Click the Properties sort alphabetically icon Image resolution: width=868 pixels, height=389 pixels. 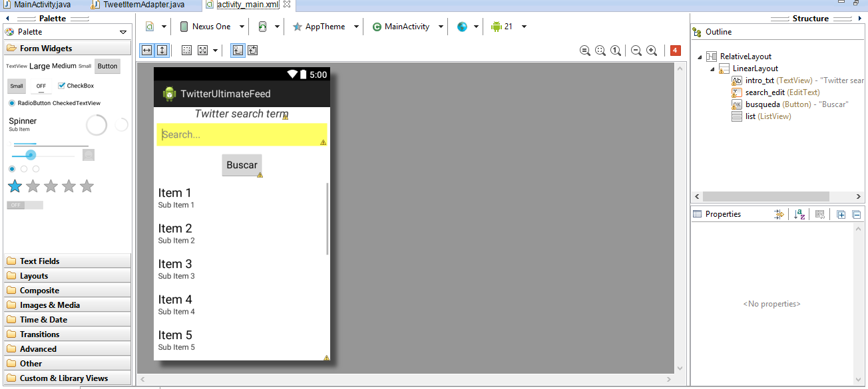click(x=800, y=214)
